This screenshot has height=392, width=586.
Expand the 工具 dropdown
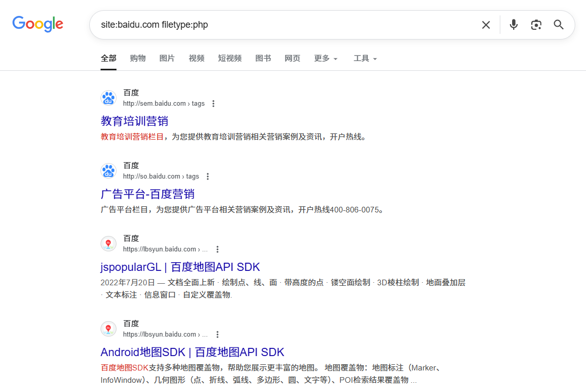[x=365, y=58]
